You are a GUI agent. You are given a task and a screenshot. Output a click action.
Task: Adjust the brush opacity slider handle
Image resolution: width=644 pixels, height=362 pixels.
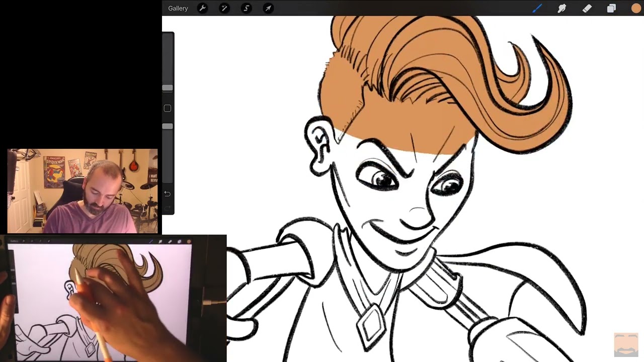tap(168, 126)
